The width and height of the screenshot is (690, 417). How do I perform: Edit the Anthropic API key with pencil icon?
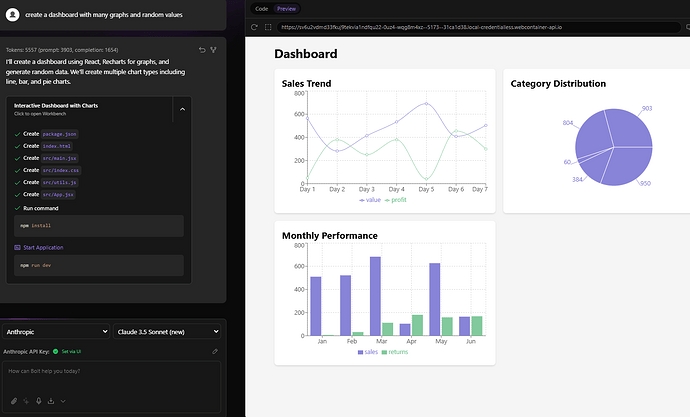[215, 351]
